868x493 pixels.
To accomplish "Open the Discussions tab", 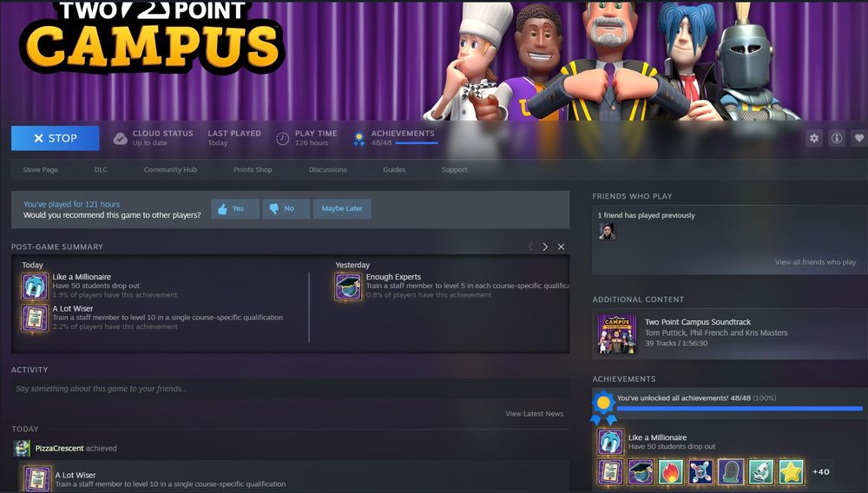I will pos(328,170).
